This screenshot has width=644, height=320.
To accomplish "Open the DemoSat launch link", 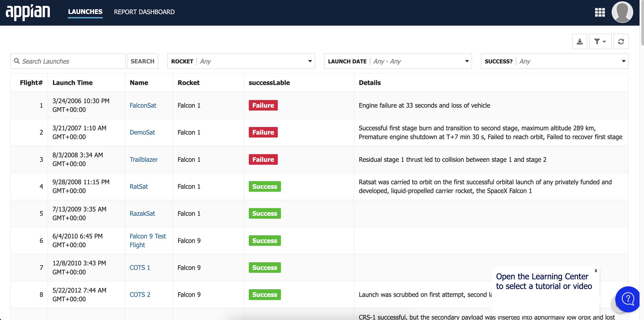I will [142, 132].
